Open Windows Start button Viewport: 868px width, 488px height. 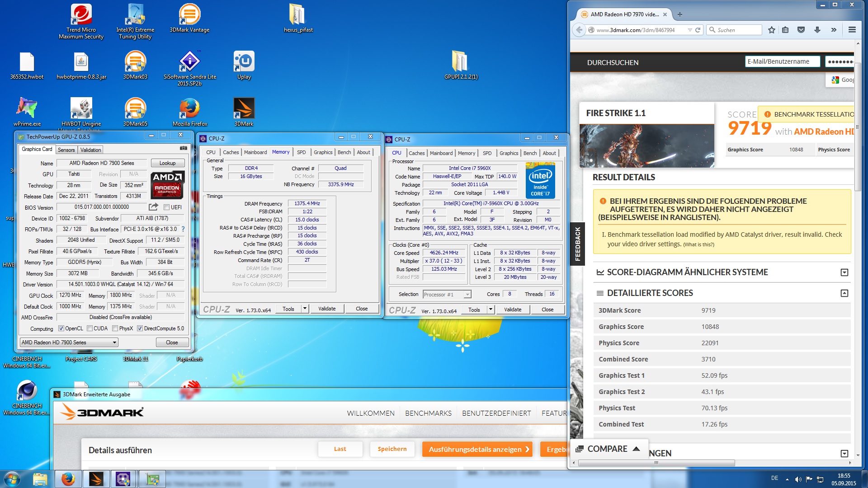pos(12,479)
